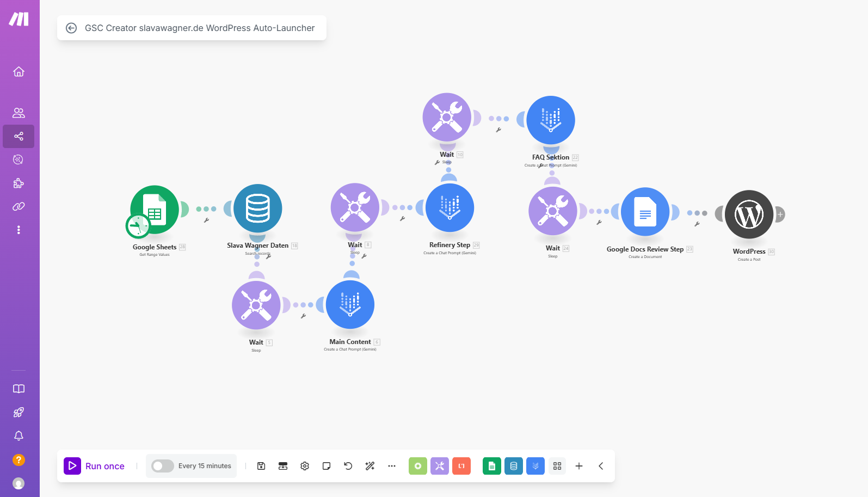
Task: Set filter wrench between Wait 5 and Main Content
Action: (x=304, y=316)
